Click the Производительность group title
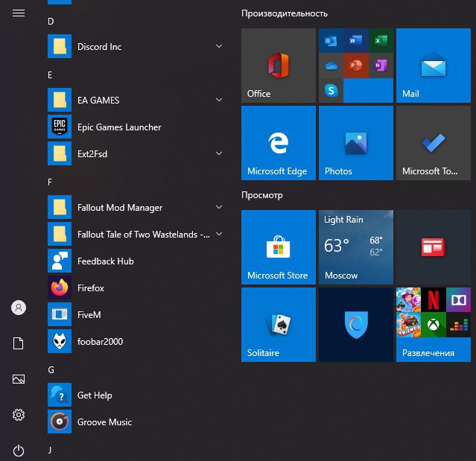 [x=285, y=13]
